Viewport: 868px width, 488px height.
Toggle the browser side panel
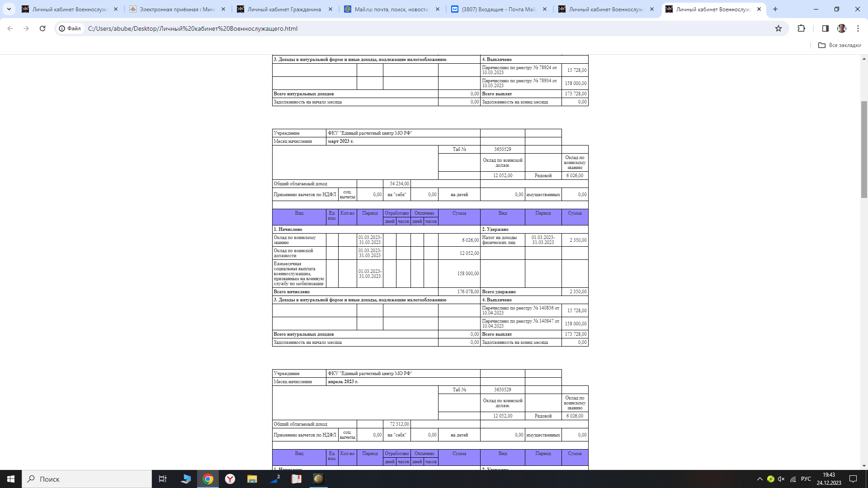pyautogui.click(x=825, y=28)
